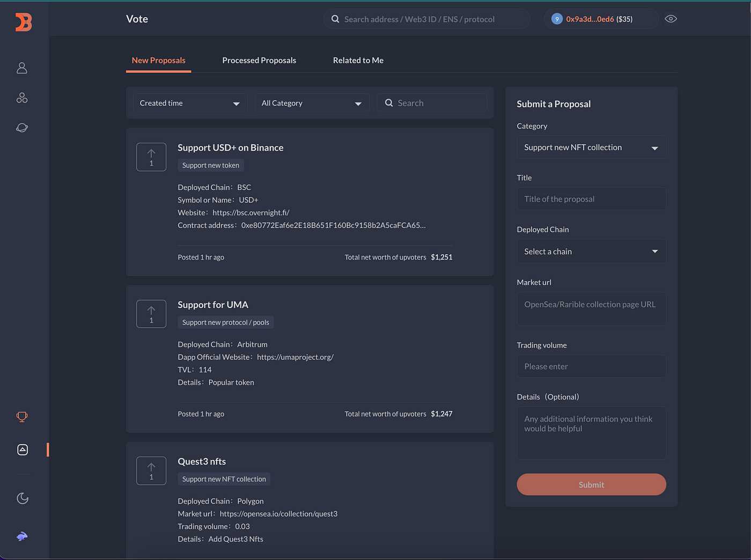Upvote the Support USD+ on Binance proposal
This screenshot has height=560, width=751.
coord(151,157)
